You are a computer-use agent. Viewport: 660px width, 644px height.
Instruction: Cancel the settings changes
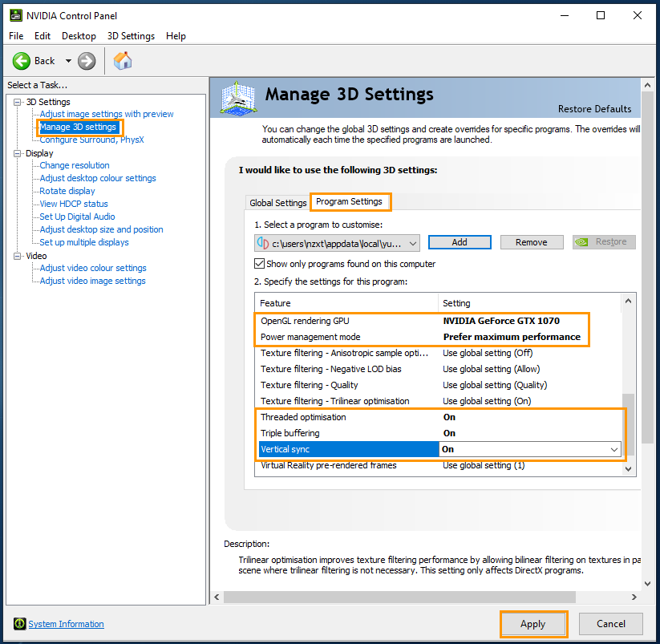611,624
